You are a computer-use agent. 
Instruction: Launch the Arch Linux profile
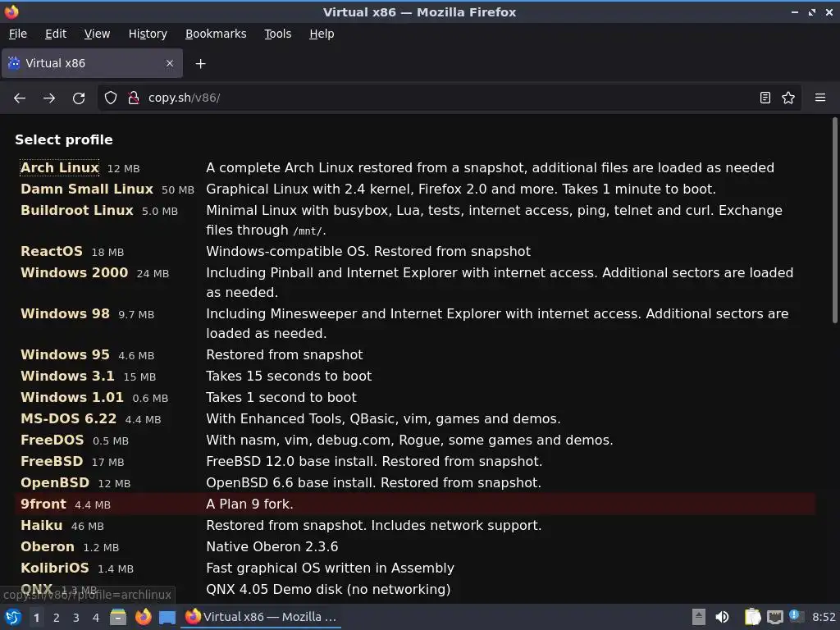[x=59, y=167]
